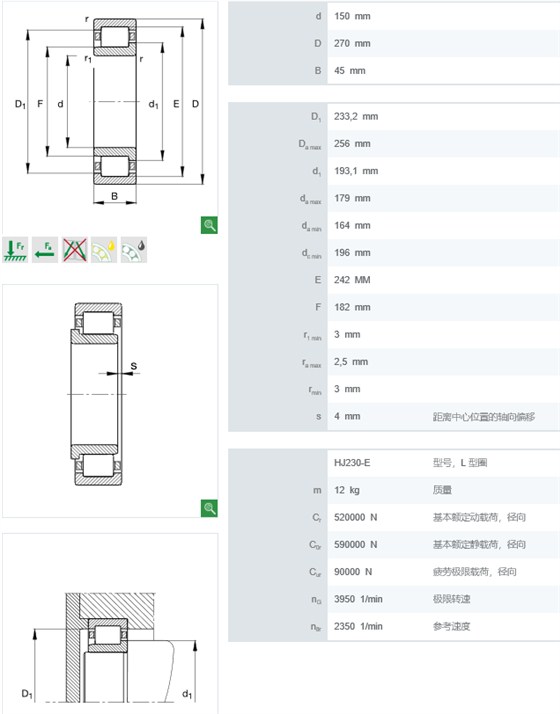Click the grease lubrication yellow drop icon
Viewport: 560px width, 714px height.
tap(104, 250)
